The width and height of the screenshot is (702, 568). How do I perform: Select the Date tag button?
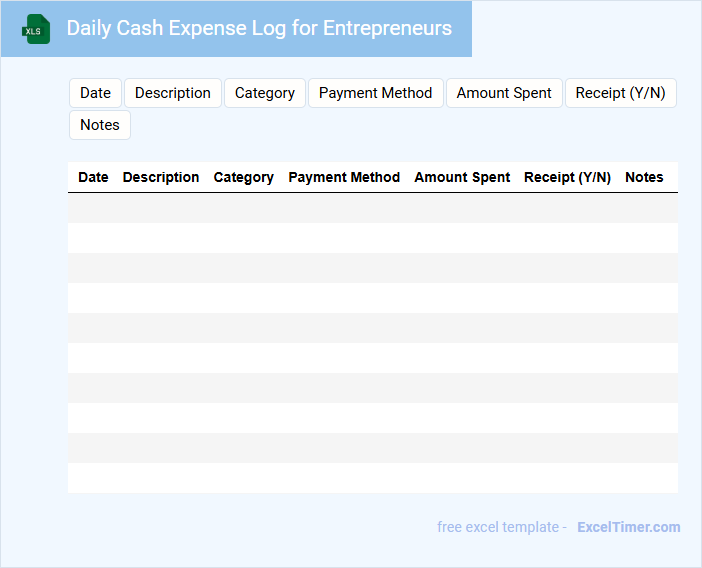(x=95, y=93)
